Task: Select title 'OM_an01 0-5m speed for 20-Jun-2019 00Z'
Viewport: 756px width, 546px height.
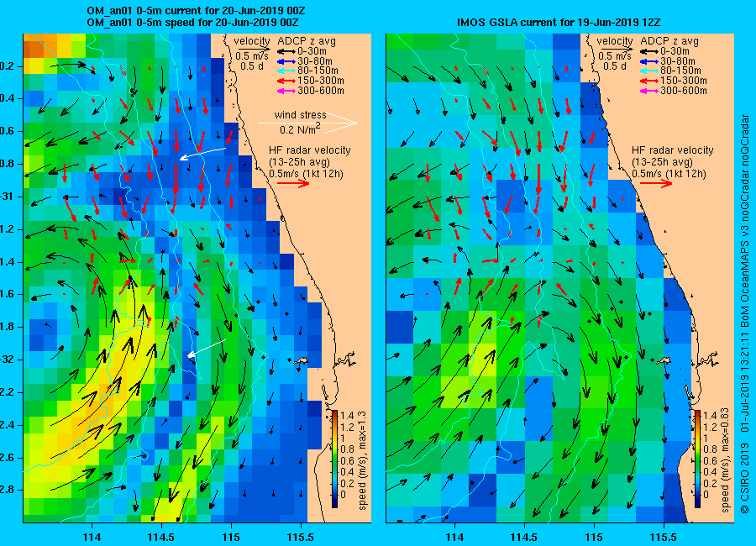Action: point(192,23)
